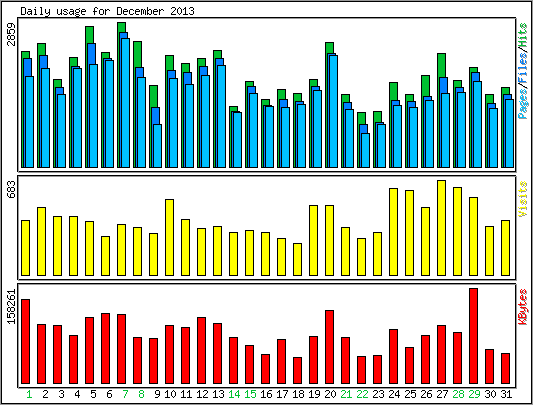Click day label 26 on the axis
This screenshot has width=533, height=405.
pos(426,394)
